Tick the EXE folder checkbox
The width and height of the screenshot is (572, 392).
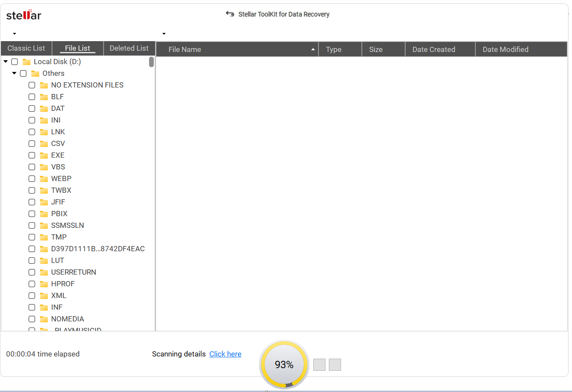[32, 156]
